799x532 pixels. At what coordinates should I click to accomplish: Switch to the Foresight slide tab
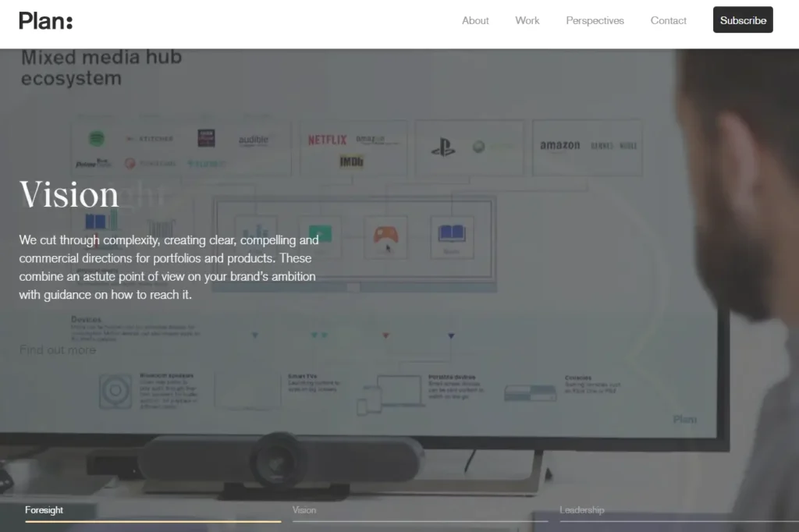(x=44, y=510)
